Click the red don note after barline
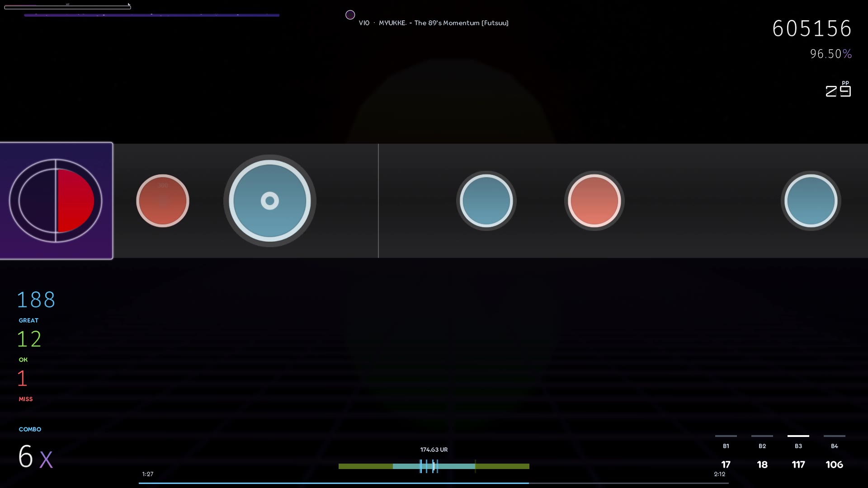 click(594, 201)
